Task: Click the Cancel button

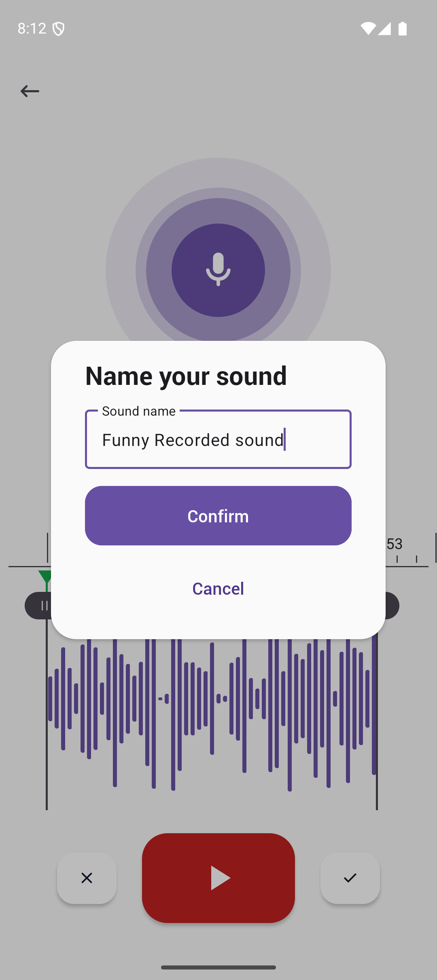Action: point(218,589)
